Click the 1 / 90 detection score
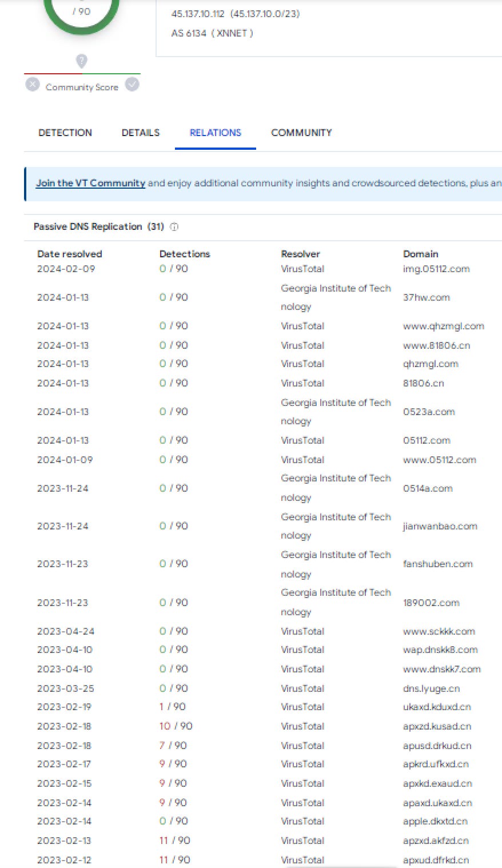 click(x=173, y=707)
